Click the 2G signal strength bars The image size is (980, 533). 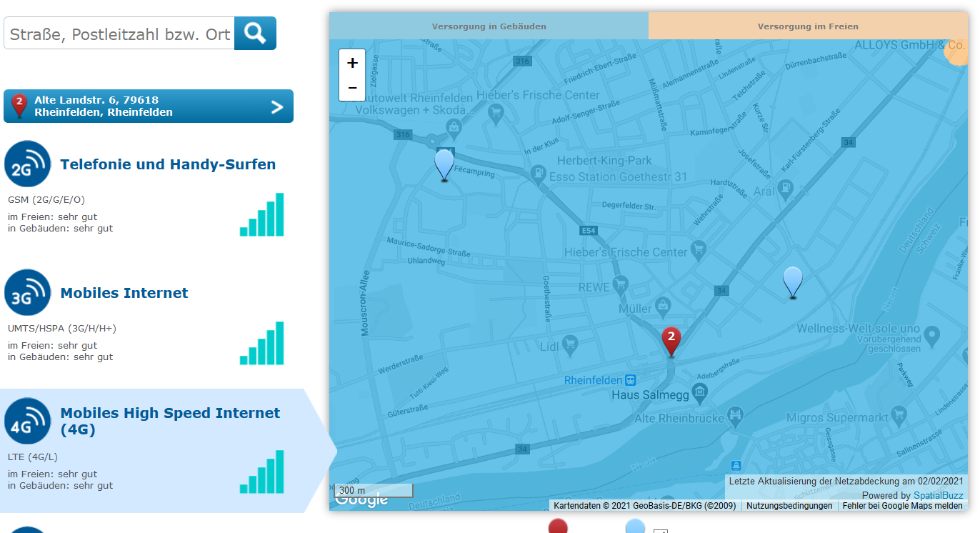tap(261, 214)
